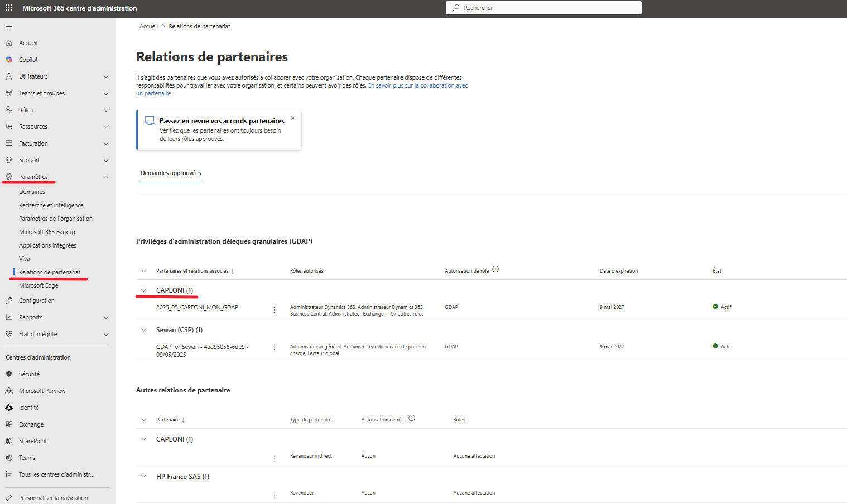The width and height of the screenshot is (847, 504).
Task: Click Actif status for CAPEONI relation
Action: pos(722,307)
